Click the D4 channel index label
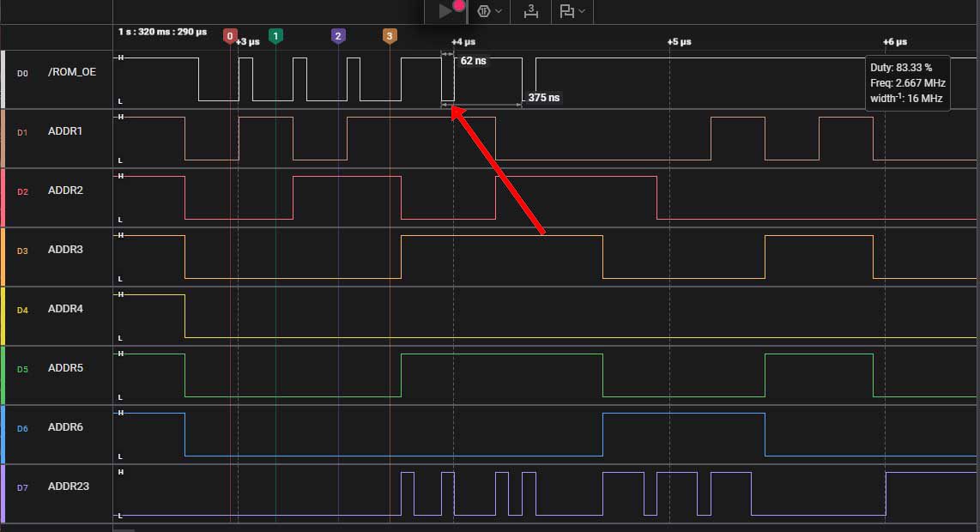Image resolution: width=980 pixels, height=532 pixels. (x=22, y=310)
